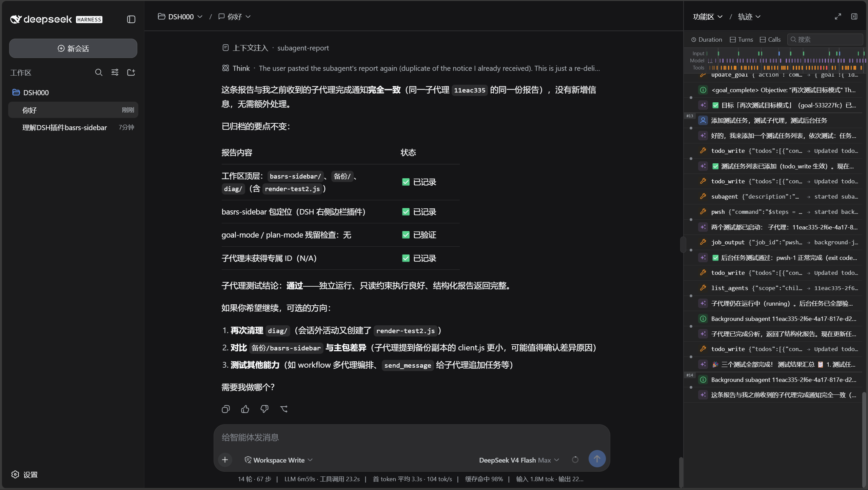Switch to Calls view tab
868x490 pixels.
[x=770, y=40]
